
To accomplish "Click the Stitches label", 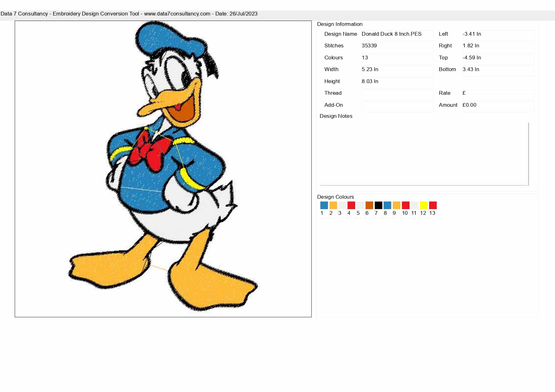I will [334, 45].
